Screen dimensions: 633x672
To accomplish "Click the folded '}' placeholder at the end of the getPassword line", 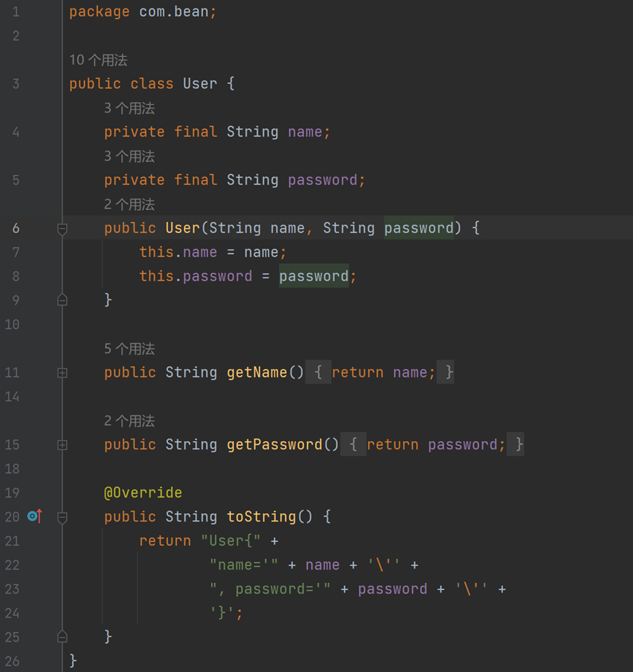I will pyautogui.click(x=515, y=444).
